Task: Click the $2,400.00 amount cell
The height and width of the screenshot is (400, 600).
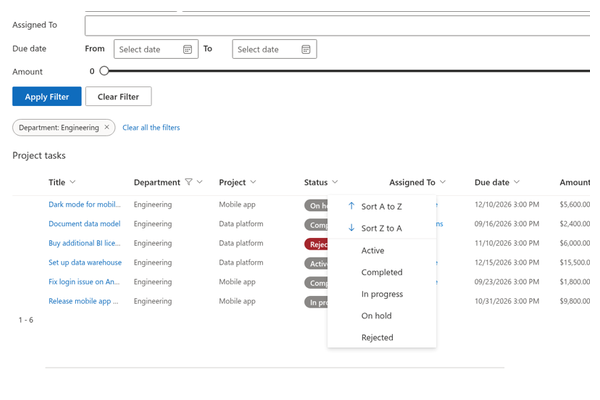Action: pyautogui.click(x=575, y=224)
